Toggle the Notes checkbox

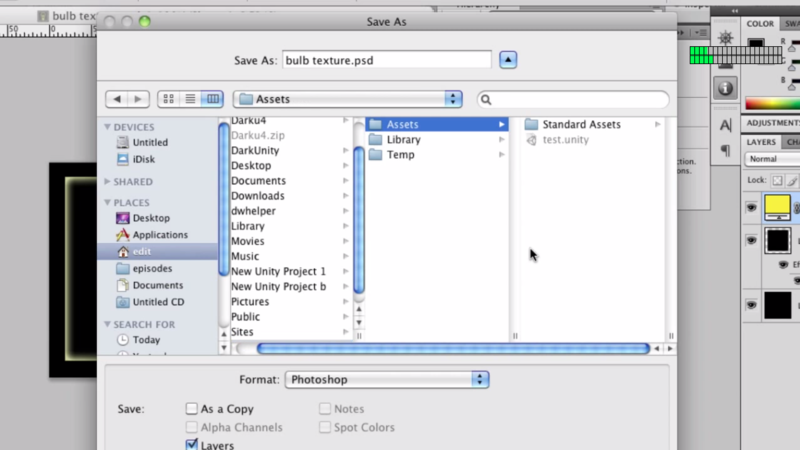[324, 408]
